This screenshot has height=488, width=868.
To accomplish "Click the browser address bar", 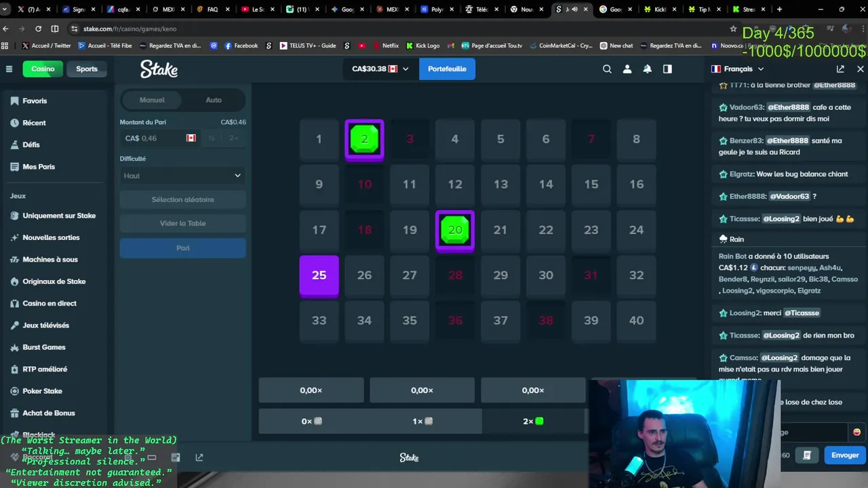I will [400, 28].
